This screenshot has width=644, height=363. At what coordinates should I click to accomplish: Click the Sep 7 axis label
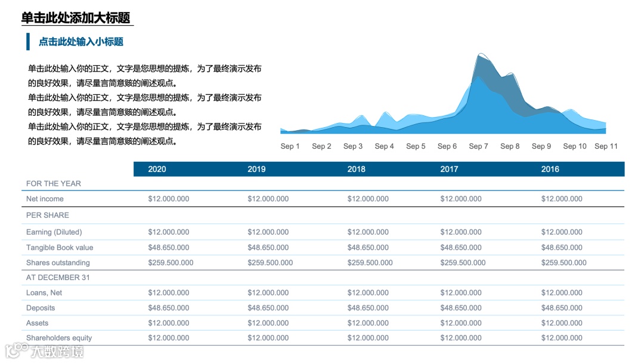[478, 146]
